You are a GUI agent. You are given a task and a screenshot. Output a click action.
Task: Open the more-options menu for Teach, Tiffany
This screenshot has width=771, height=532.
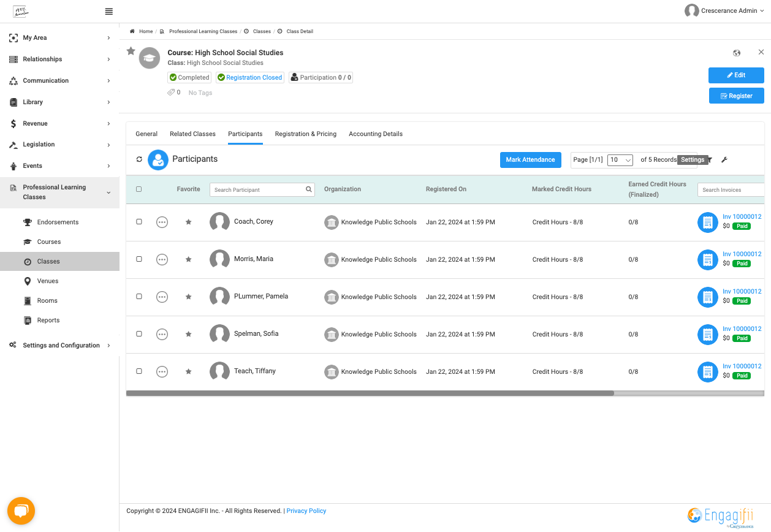click(x=162, y=371)
